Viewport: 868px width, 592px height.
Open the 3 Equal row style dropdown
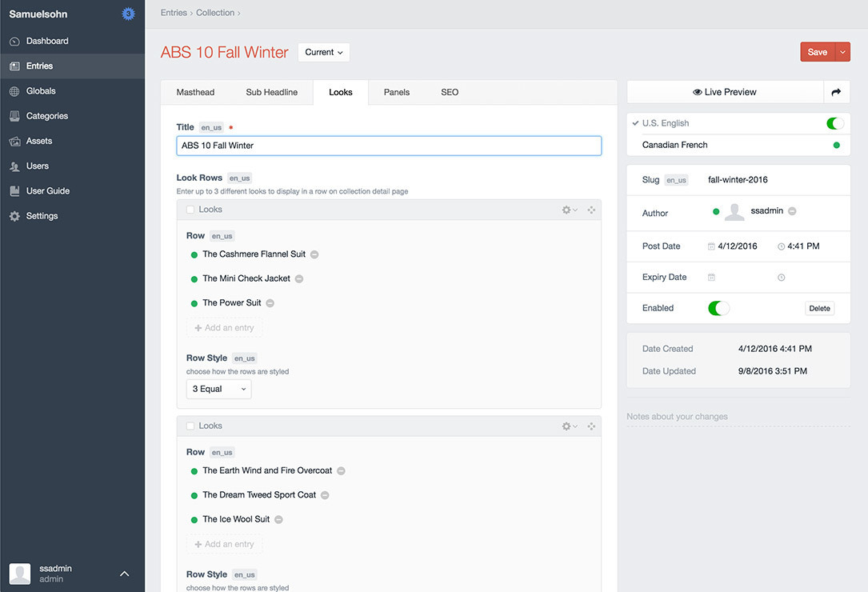[x=218, y=390]
